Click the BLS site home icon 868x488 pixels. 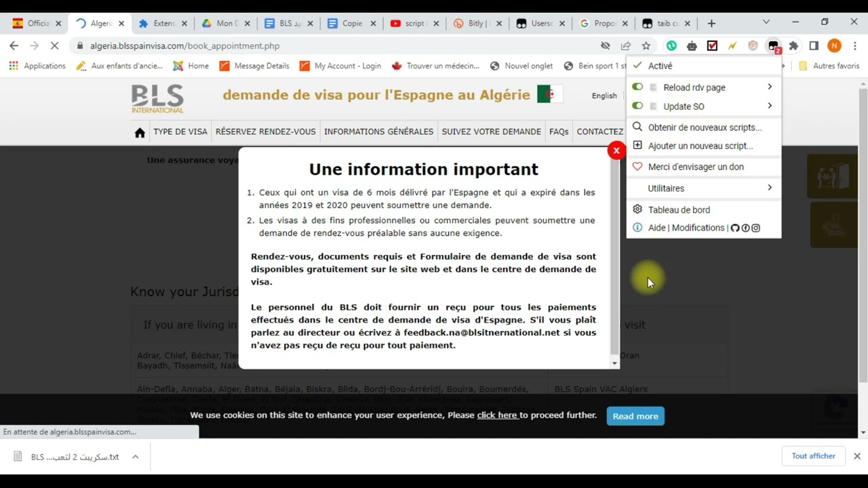[140, 132]
